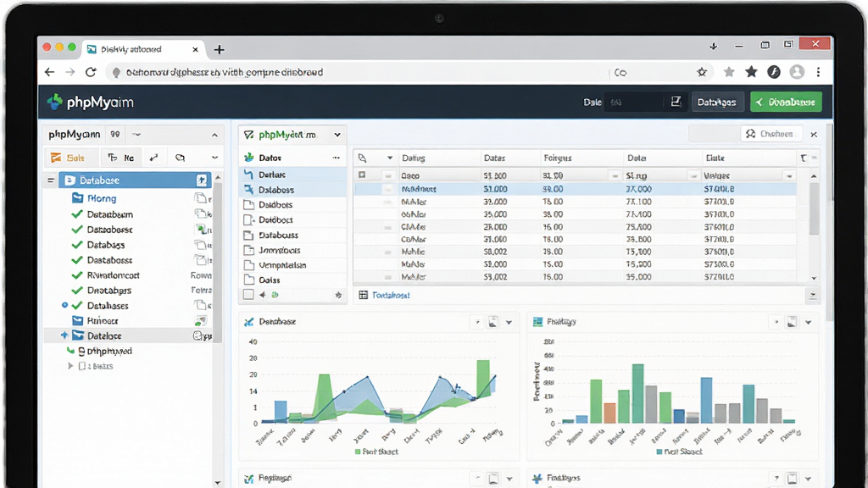The height and width of the screenshot is (488, 868).
Task: Open the phpMyadmin panel dropdown chevron
Action: (x=337, y=135)
